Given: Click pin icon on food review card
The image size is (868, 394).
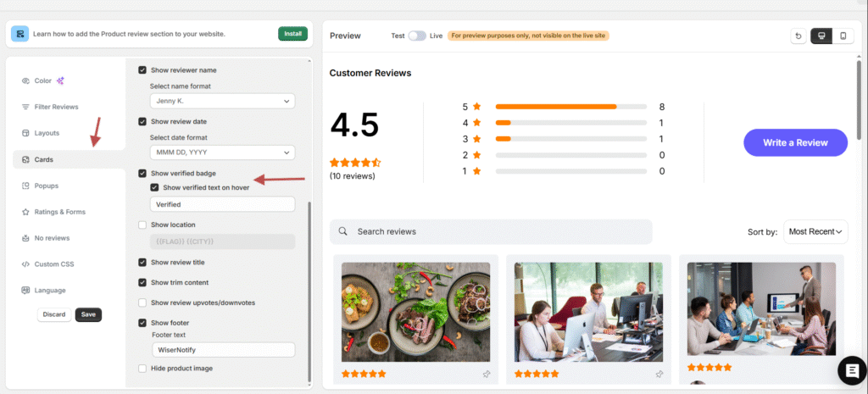Looking at the screenshot, I should click(487, 374).
